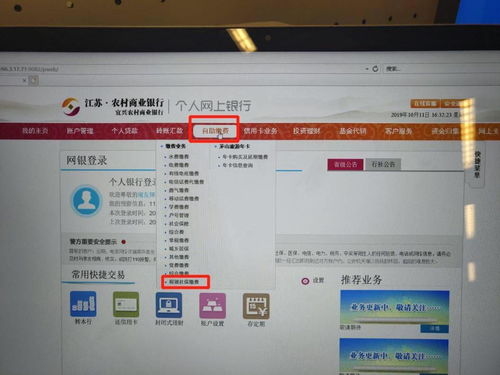Expand the 快捷菜单 side panel
This screenshot has width=500, height=375.
tap(477, 164)
